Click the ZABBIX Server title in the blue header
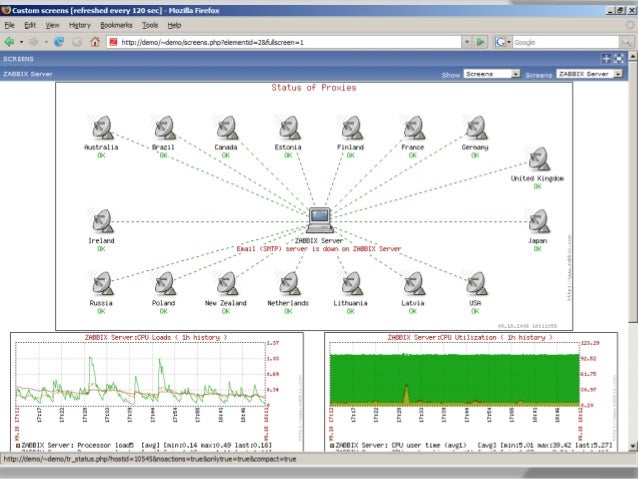The image size is (638, 479). [x=28, y=74]
